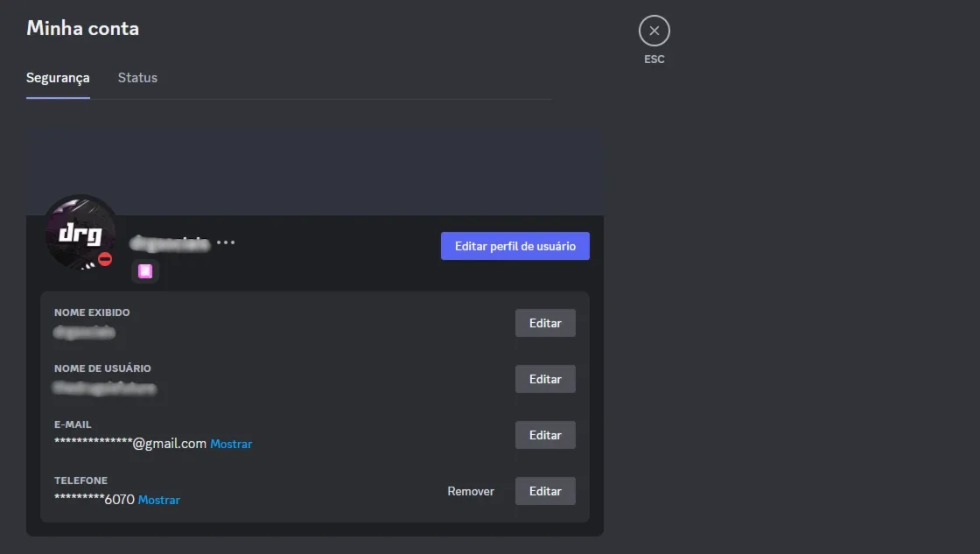
Task: Reveal the hidden e-mail with Mostrar
Action: pos(231,444)
